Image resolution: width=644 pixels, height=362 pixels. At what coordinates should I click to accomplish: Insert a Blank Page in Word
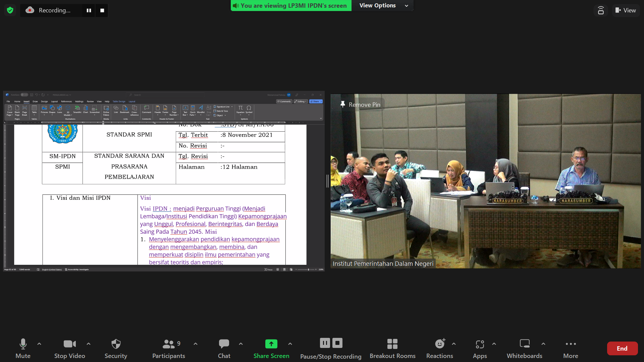click(17, 110)
